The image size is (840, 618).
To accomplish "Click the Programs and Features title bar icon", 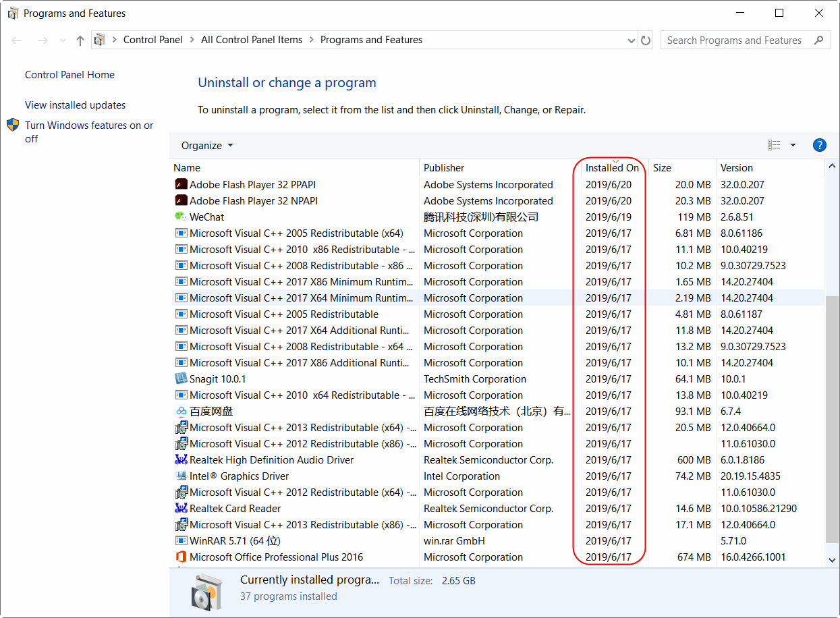I will 13,13.
